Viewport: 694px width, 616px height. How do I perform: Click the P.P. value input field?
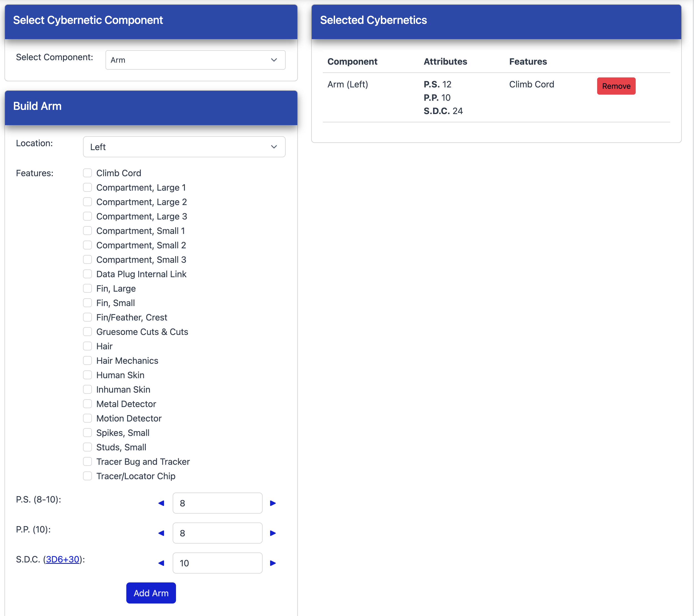(x=217, y=533)
